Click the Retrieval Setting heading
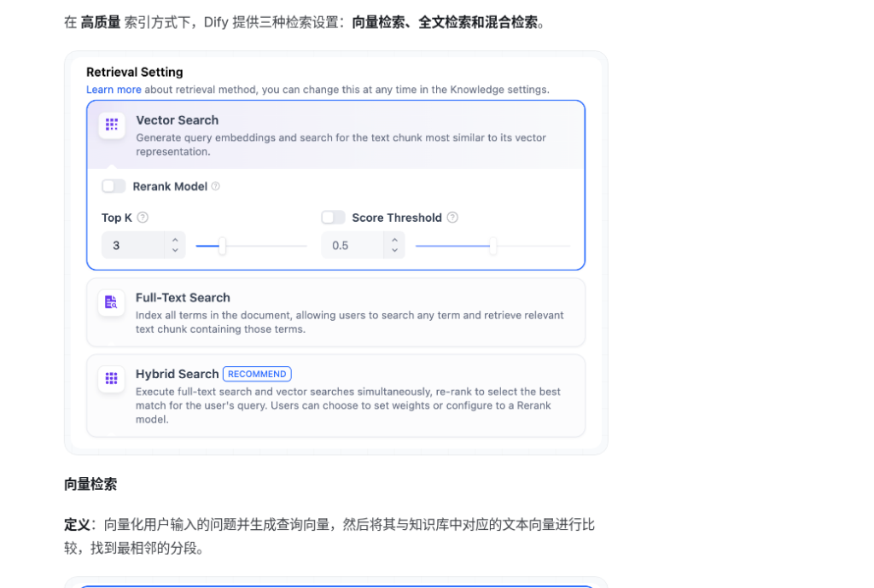The width and height of the screenshot is (874, 588). click(x=134, y=72)
